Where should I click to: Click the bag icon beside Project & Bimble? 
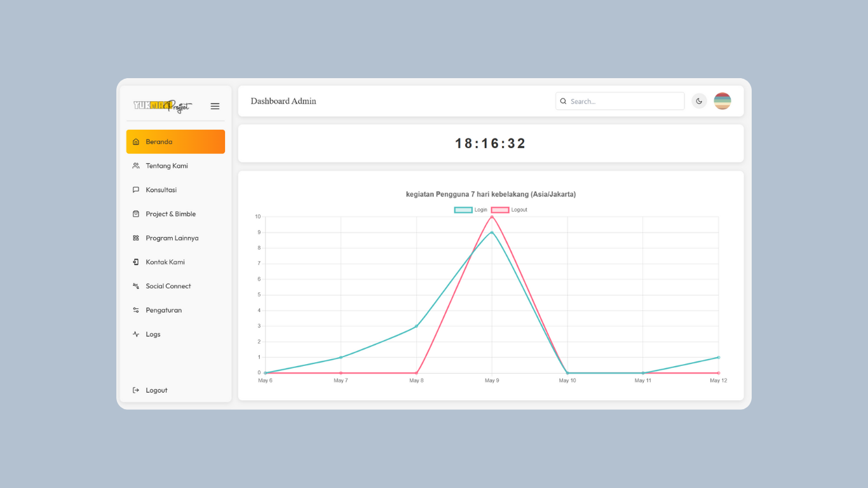136,214
